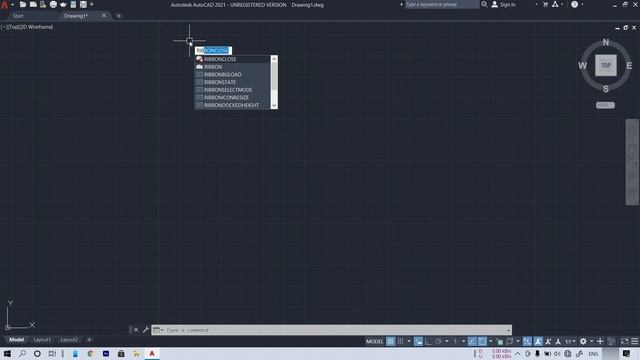Select RIBBONBGLOAD from the suggestion list
640x360 pixels.
[x=232, y=74]
